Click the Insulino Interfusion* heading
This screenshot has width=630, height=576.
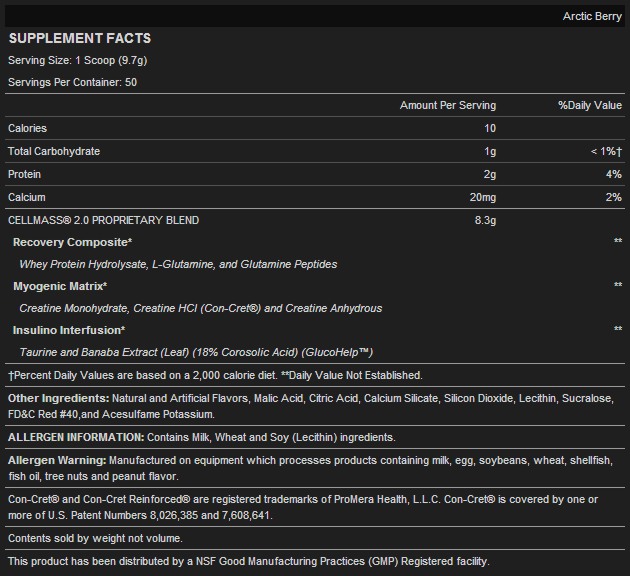(69, 330)
